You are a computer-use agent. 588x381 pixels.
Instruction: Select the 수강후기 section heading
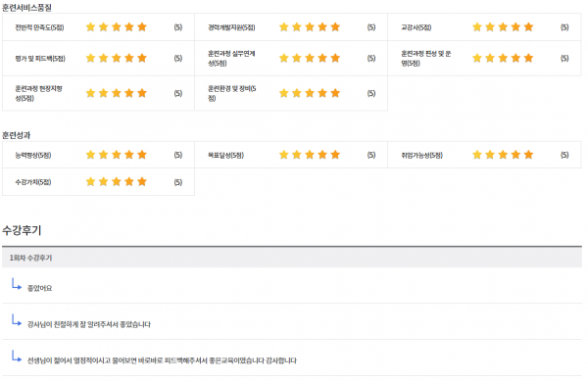[x=22, y=230]
